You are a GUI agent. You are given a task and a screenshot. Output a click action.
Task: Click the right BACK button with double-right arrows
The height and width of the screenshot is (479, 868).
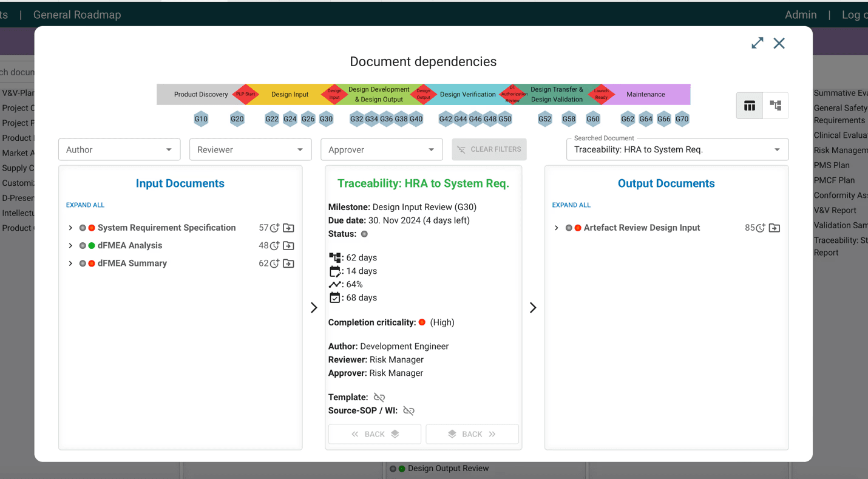472,434
